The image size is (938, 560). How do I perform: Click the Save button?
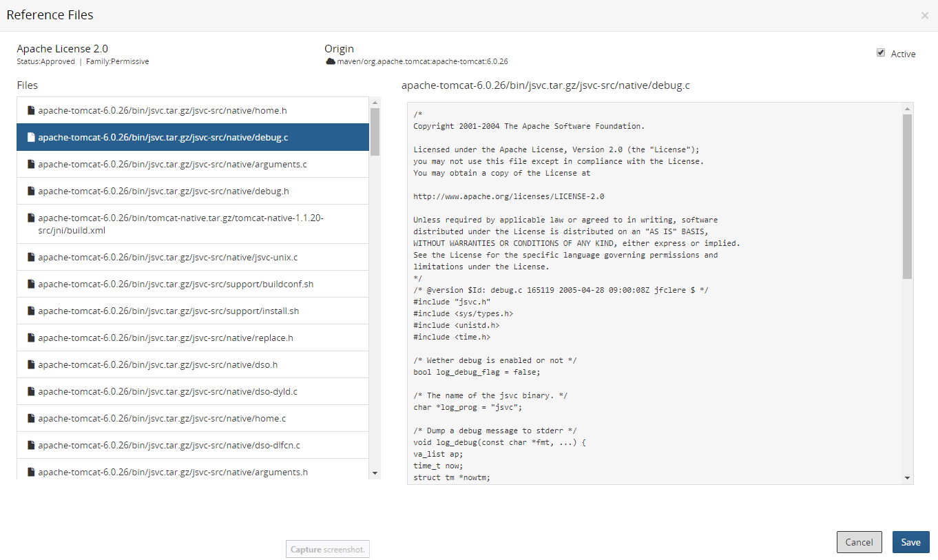click(x=910, y=542)
